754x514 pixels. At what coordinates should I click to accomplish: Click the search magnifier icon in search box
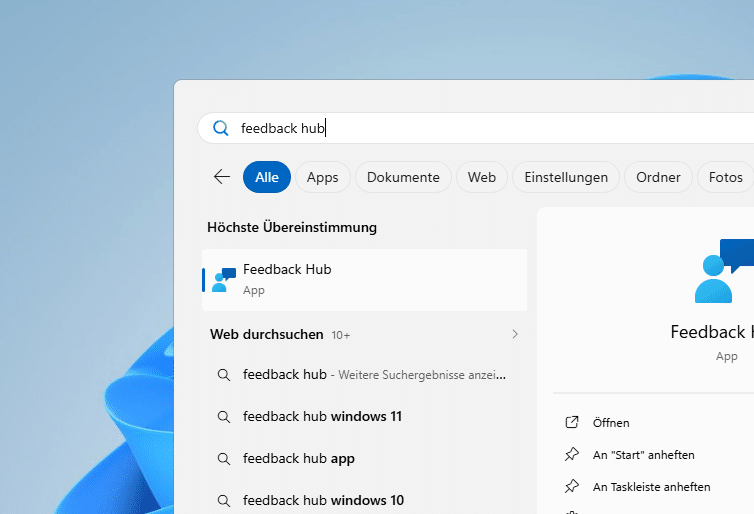(x=221, y=128)
